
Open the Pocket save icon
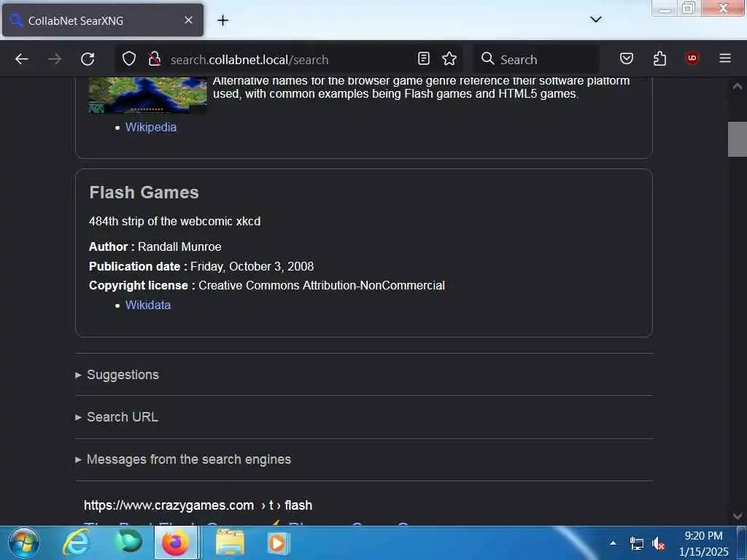click(x=627, y=58)
